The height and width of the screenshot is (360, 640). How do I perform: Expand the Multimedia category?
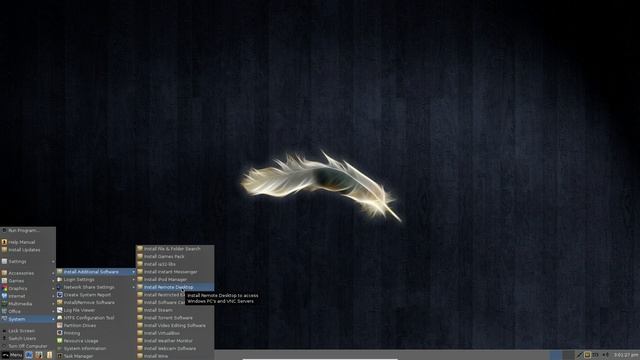[28, 304]
